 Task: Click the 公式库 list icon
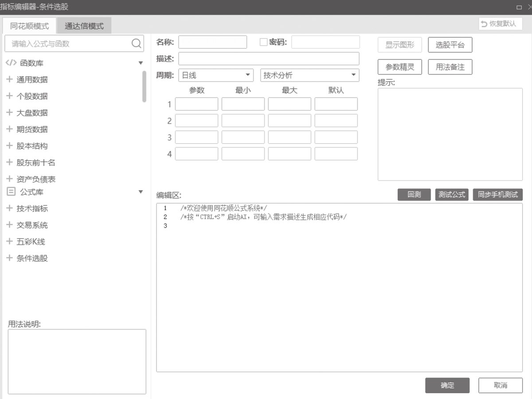click(11, 192)
